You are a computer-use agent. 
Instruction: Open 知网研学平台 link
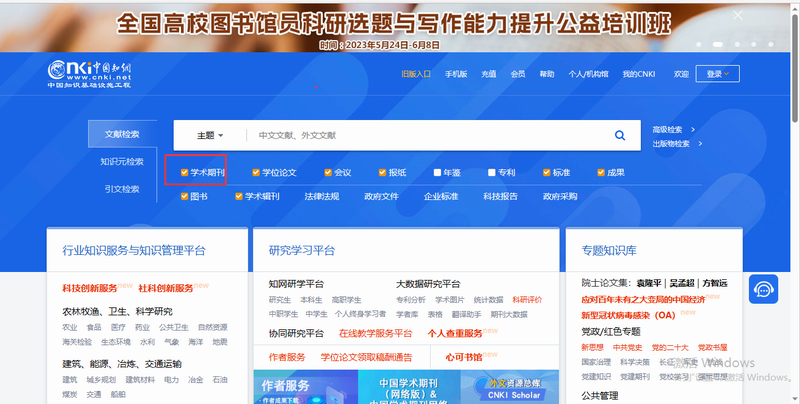coord(296,284)
